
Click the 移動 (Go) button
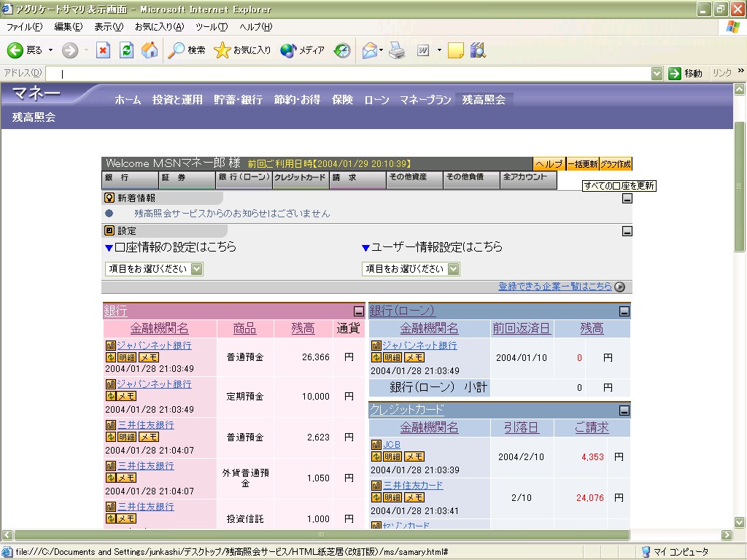(x=686, y=74)
